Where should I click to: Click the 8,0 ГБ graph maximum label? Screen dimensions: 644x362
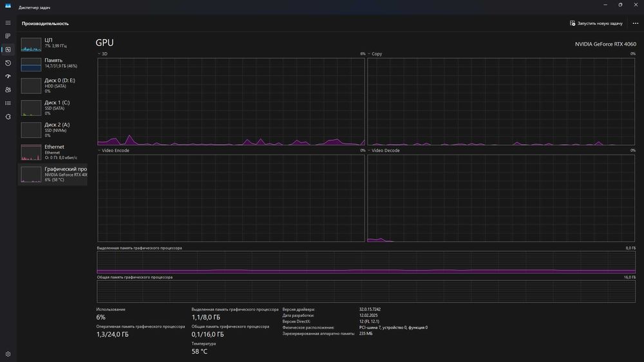pyautogui.click(x=630, y=248)
